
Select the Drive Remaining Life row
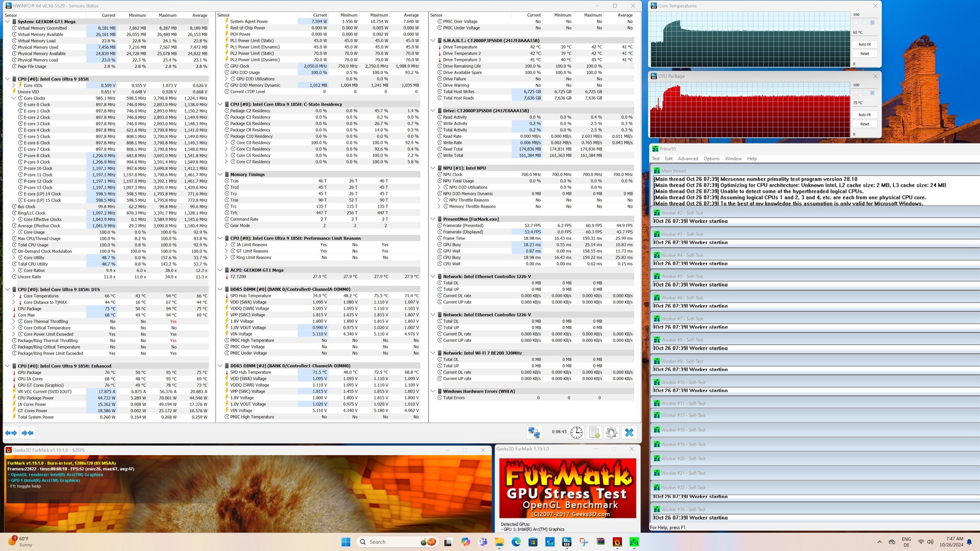[x=534, y=66]
